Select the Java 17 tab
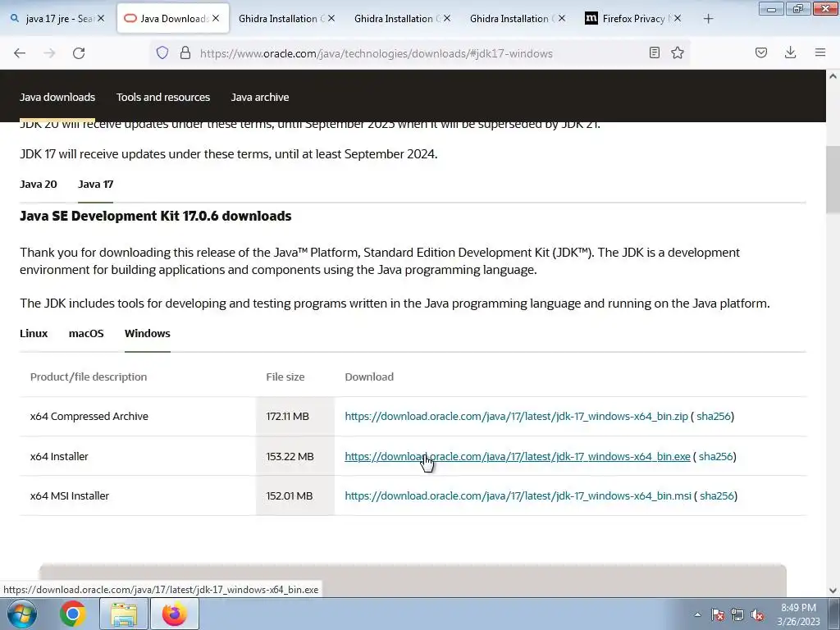Screen dimensions: 840x630 pyautogui.click(x=95, y=185)
